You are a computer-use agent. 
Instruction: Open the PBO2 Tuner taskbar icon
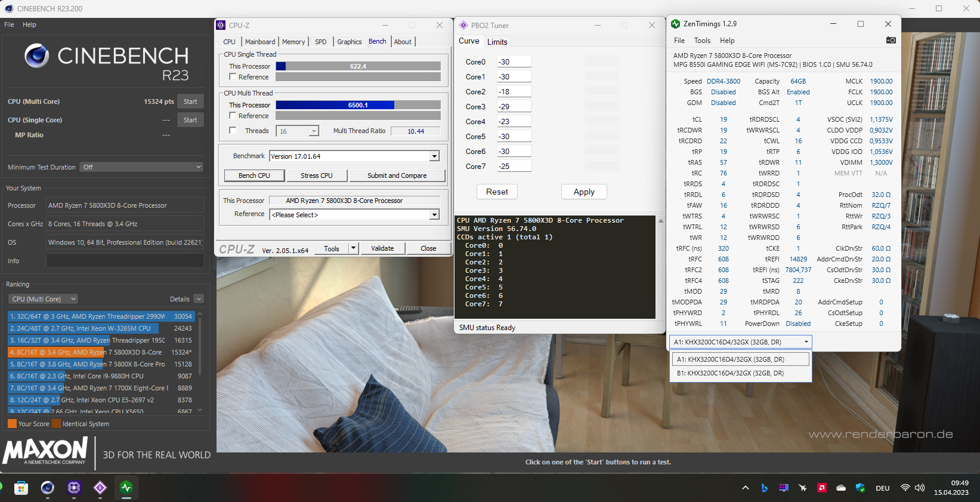[x=100, y=488]
